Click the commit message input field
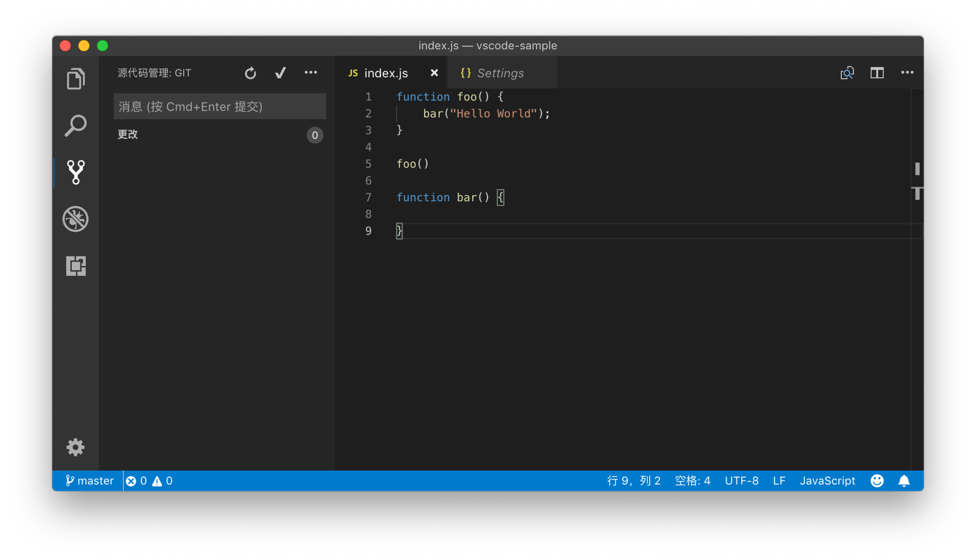This screenshot has height=560, width=976. pyautogui.click(x=220, y=106)
